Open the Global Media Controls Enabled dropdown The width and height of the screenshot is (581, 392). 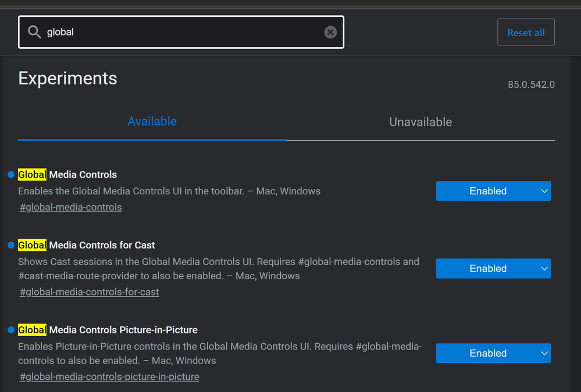493,191
